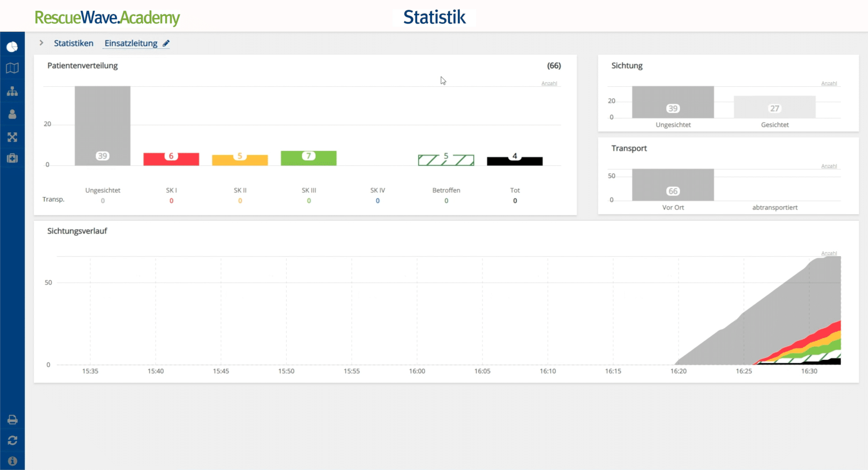Click the RescueWave.Academy logo
The width and height of the screenshot is (868, 470).
click(107, 18)
